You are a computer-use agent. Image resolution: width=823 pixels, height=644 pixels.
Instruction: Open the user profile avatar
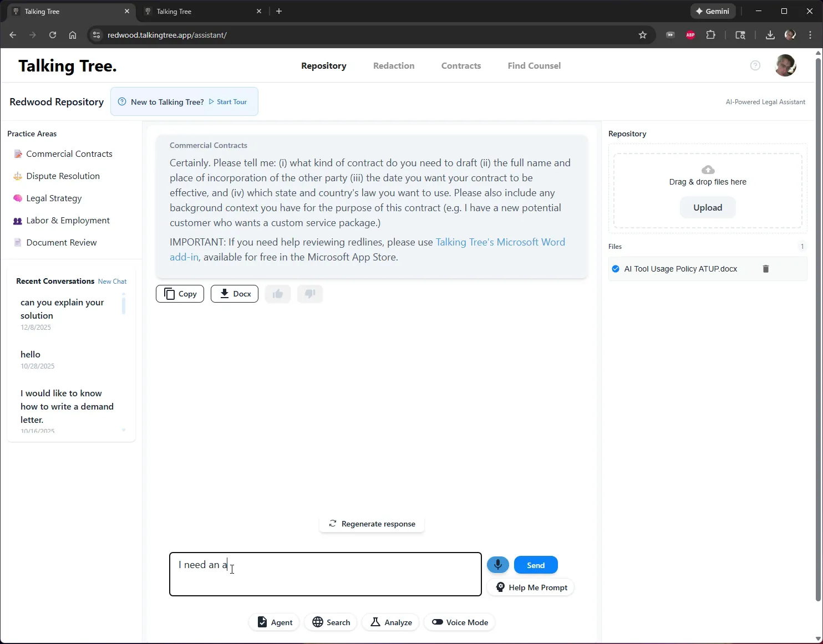pyautogui.click(x=785, y=65)
